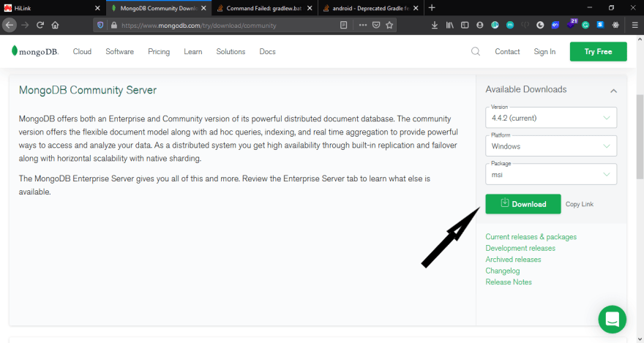The image size is (644, 343).
Task: Open the Release Notes link
Action: click(509, 282)
